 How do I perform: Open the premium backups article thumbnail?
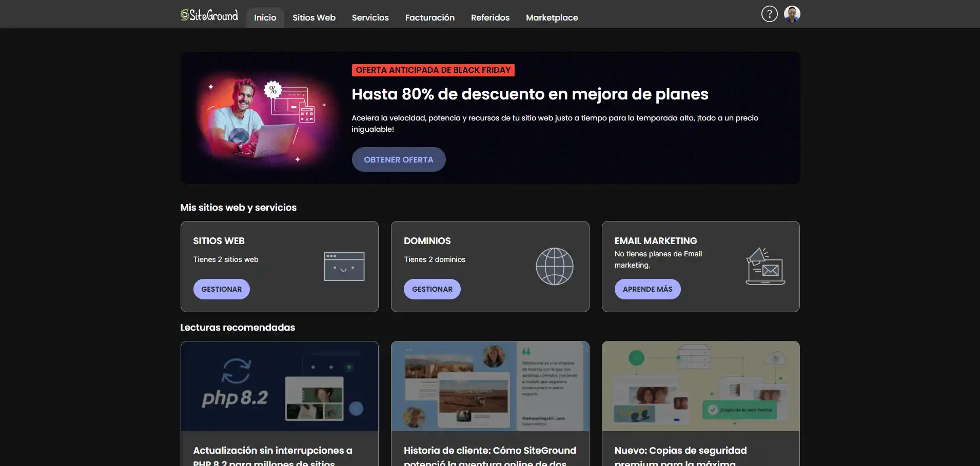tap(701, 386)
